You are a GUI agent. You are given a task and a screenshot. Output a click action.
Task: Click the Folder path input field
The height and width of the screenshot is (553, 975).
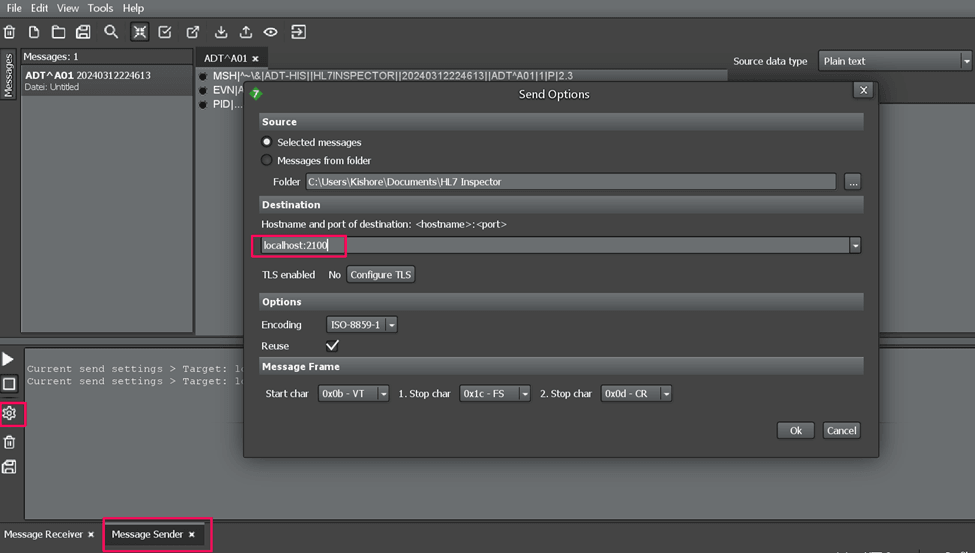coord(570,182)
